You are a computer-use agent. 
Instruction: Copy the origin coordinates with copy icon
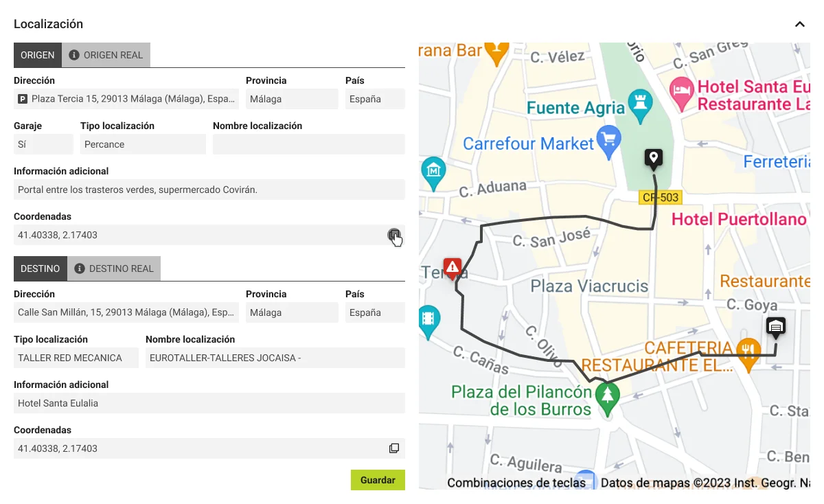coord(393,235)
